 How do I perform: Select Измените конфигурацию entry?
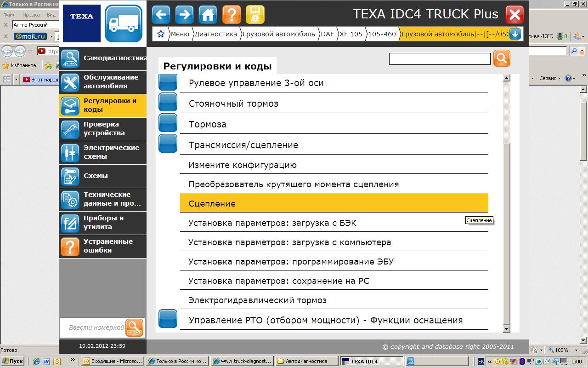334,165
